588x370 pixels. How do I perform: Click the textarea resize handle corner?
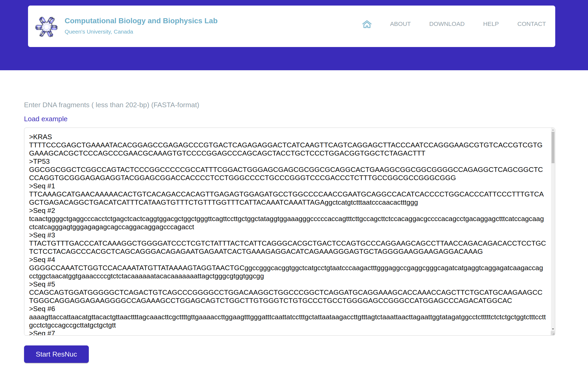[x=553, y=333]
